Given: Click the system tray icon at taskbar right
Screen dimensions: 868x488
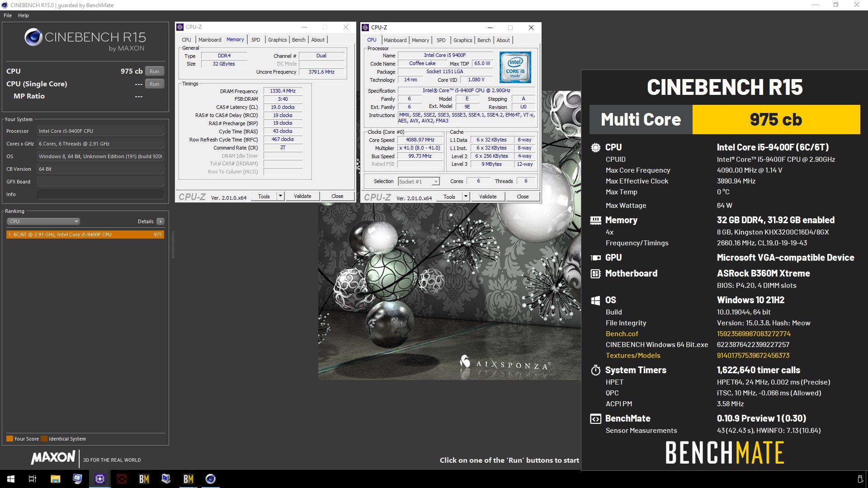Looking at the screenshot, I should (860, 479).
